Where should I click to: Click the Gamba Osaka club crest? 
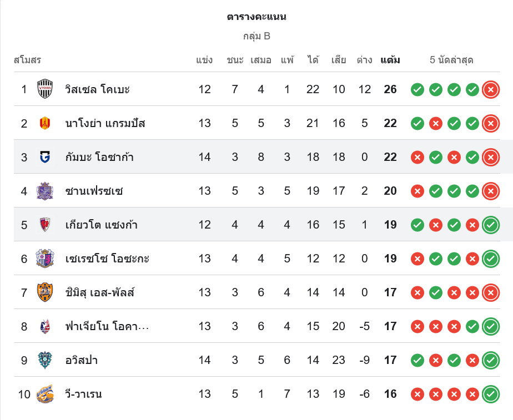coord(45,157)
